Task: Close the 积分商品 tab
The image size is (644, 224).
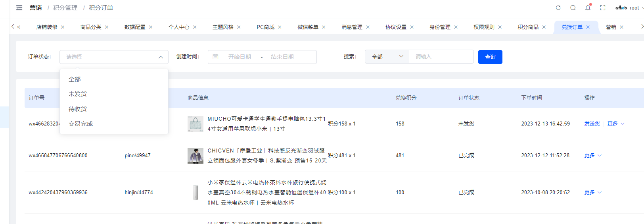Action: [544, 27]
